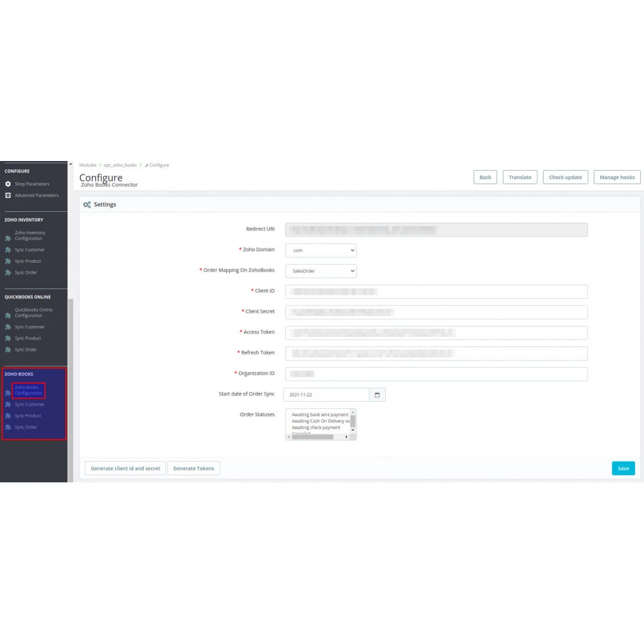This screenshot has width=644, height=644.
Task: Click Generate client id and secret button
Action: (126, 468)
